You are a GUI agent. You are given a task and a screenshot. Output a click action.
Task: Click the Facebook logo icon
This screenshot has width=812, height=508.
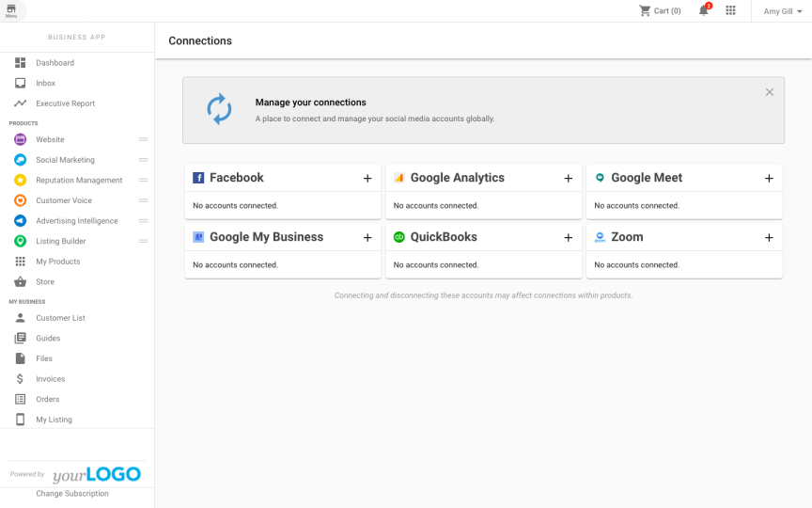pos(198,178)
